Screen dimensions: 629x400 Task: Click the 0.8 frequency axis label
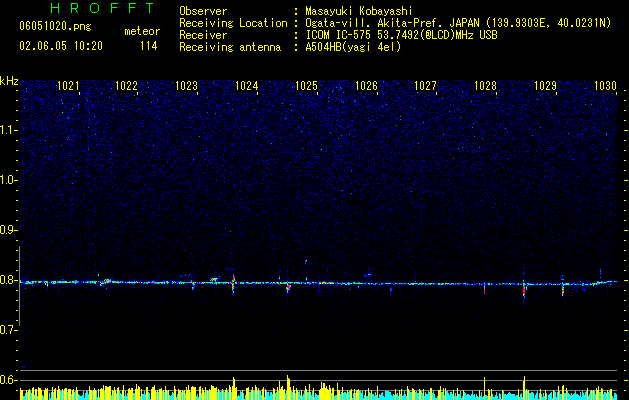click(x=9, y=280)
